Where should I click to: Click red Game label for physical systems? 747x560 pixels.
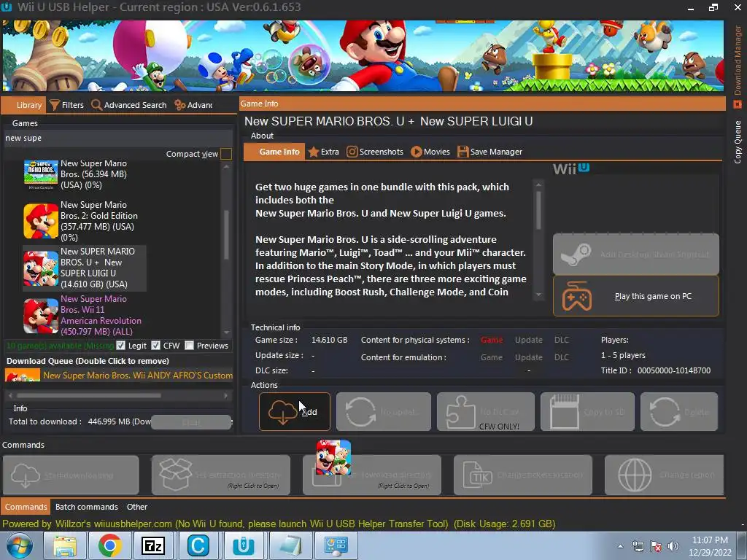point(491,340)
